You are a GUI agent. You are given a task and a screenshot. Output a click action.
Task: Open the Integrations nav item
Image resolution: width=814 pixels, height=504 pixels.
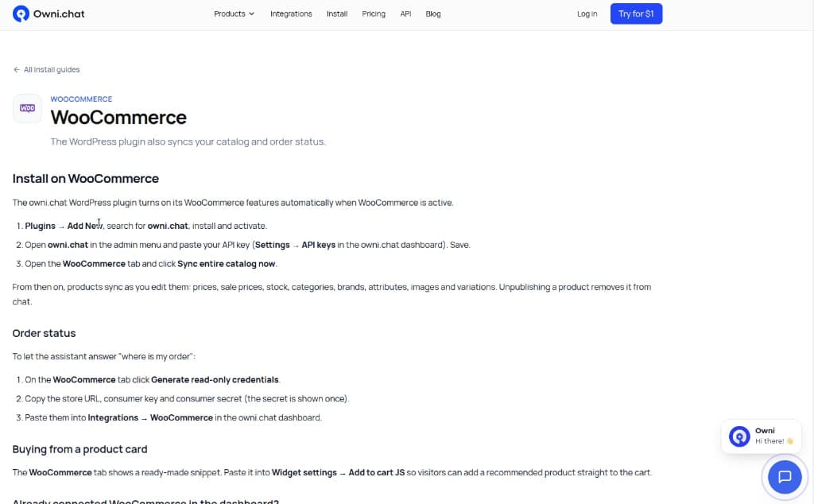[x=291, y=14]
